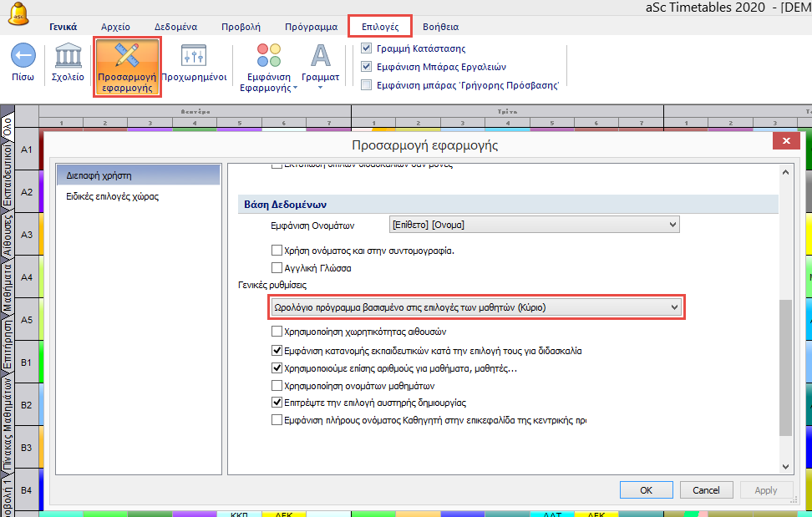Viewport: 812px width, 517px height.
Task: Open the Σχολείο school icon
Action: [x=69, y=58]
